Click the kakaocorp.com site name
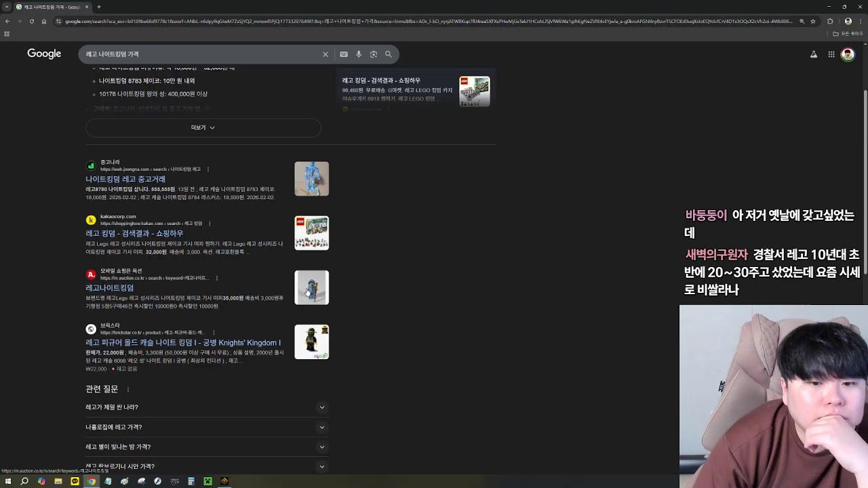 click(118, 217)
